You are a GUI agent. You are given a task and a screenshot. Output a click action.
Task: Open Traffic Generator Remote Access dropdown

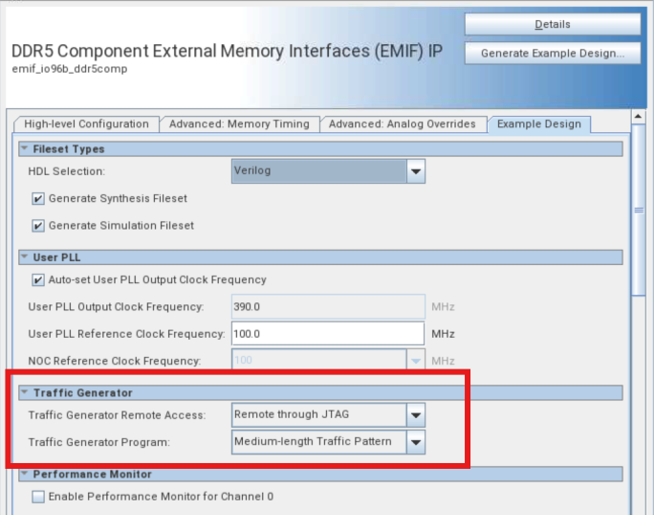click(x=416, y=414)
